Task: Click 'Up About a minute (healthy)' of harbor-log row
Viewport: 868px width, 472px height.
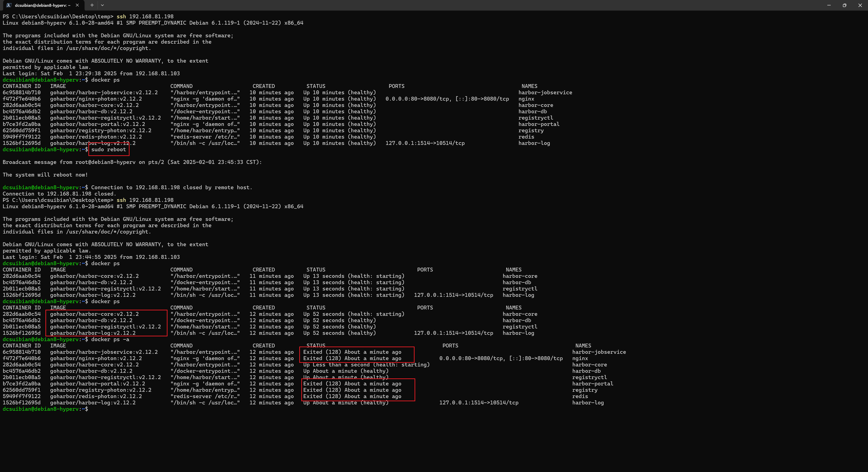Action: pos(346,403)
